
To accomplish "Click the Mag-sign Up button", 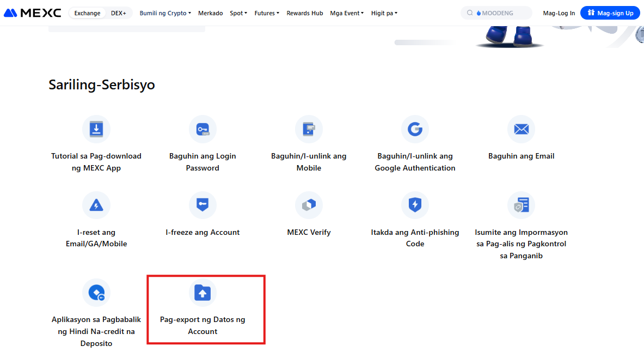I will (610, 13).
